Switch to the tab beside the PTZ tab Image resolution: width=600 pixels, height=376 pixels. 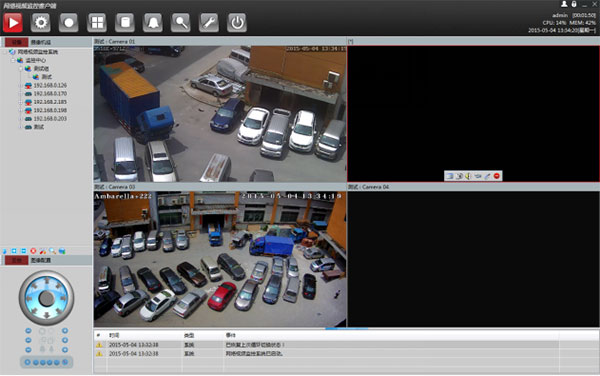click(x=41, y=260)
